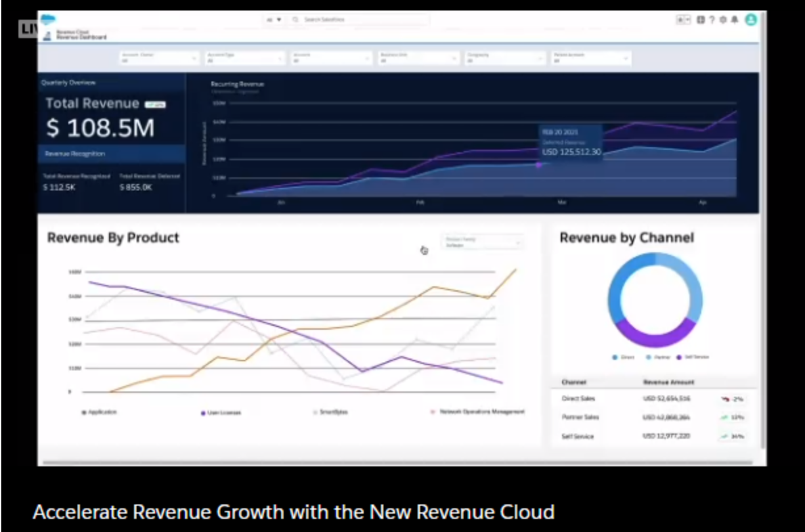805x532 pixels.
Task: Click the Channel column header
Action: 574,382
